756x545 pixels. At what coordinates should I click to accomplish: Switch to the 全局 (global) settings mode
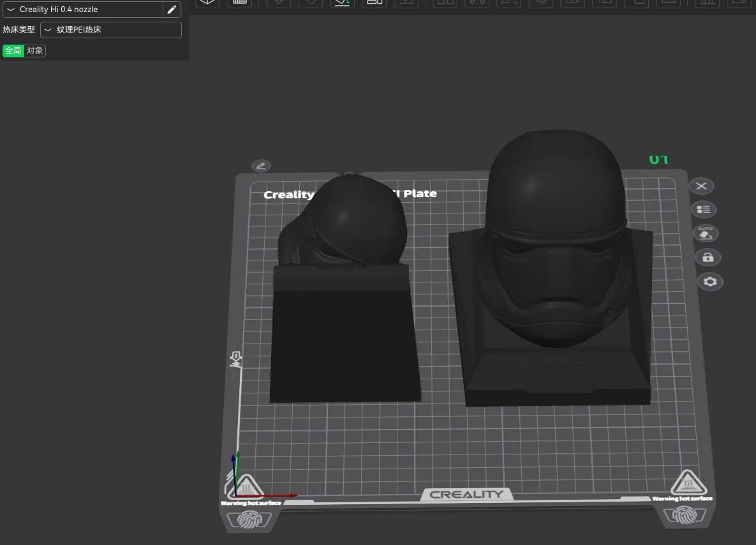13,50
